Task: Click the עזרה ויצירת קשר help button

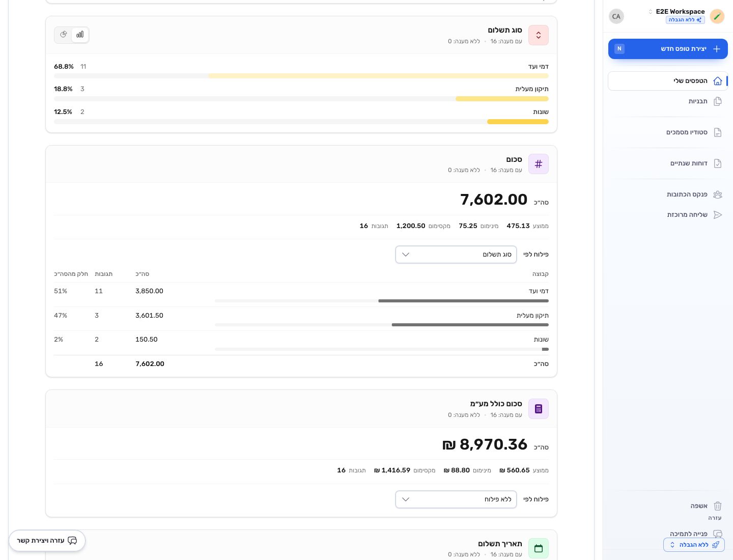Action: (x=47, y=541)
